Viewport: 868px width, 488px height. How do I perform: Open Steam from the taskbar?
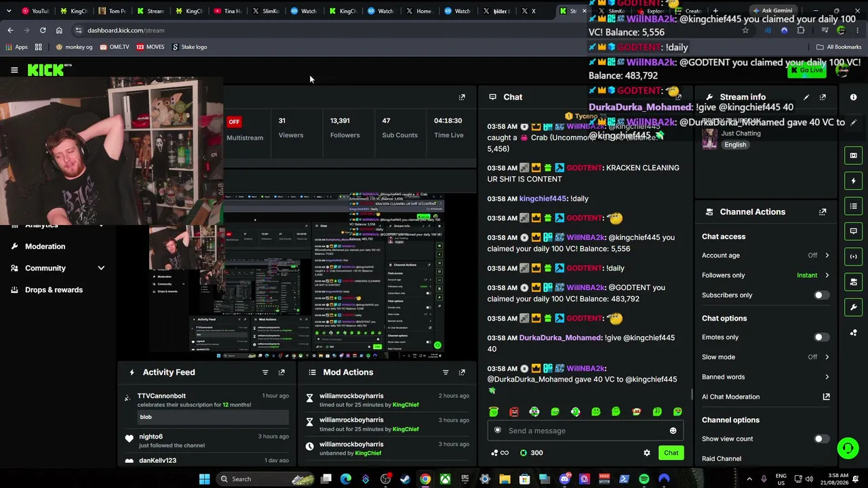(406, 479)
